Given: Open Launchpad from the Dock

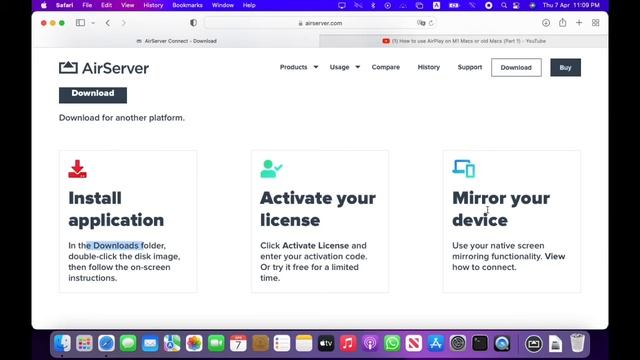Looking at the screenshot, I should coord(84,343).
